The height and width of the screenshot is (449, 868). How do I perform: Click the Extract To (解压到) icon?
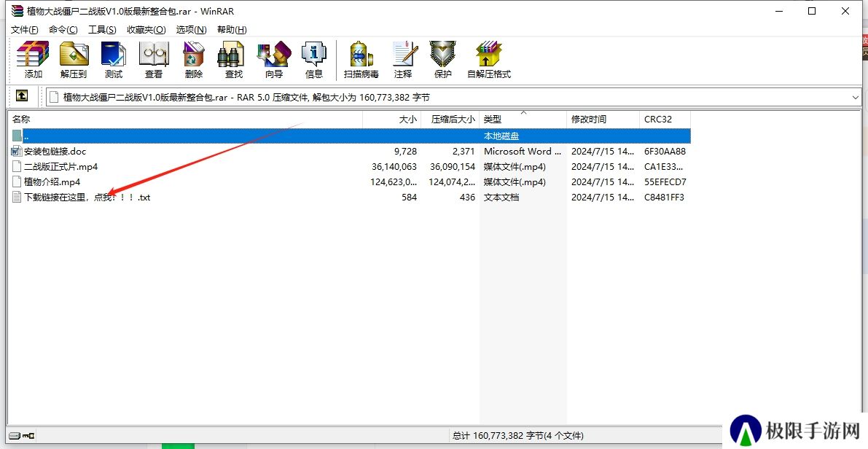(x=74, y=59)
